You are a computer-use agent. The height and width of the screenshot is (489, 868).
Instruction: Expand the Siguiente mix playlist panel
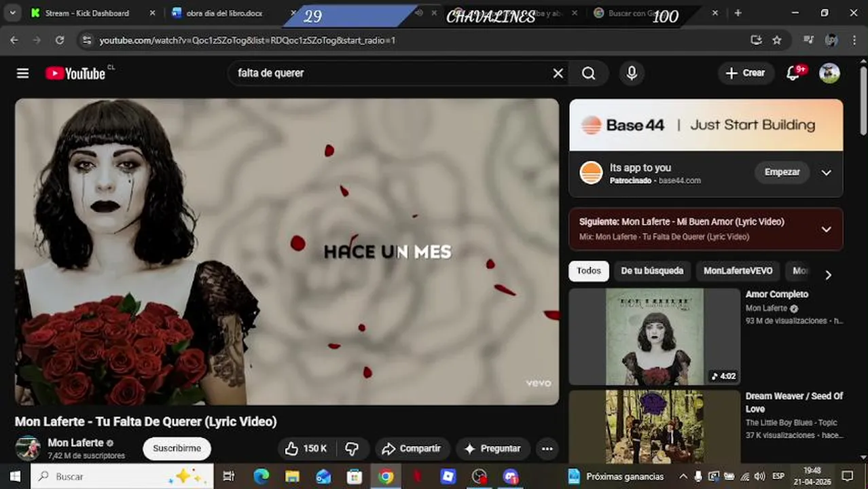coord(826,230)
